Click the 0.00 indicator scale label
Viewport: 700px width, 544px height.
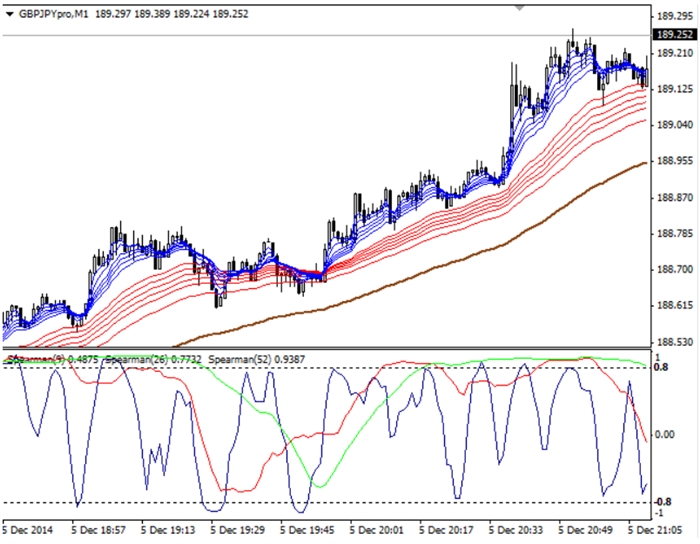666,435
